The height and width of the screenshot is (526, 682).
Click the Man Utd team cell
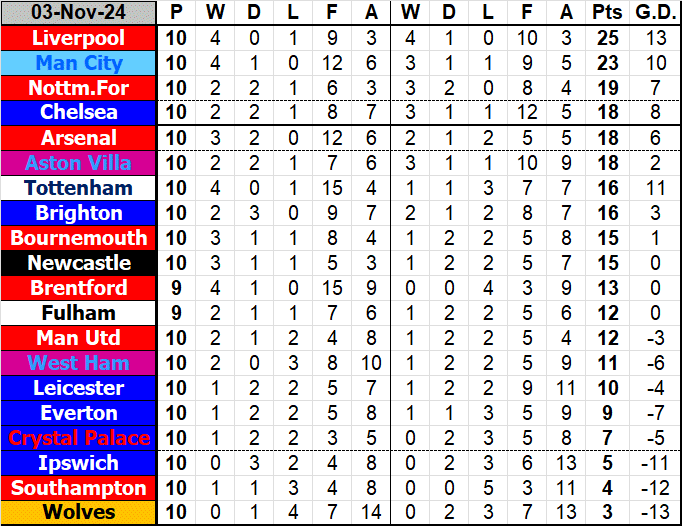click(79, 338)
